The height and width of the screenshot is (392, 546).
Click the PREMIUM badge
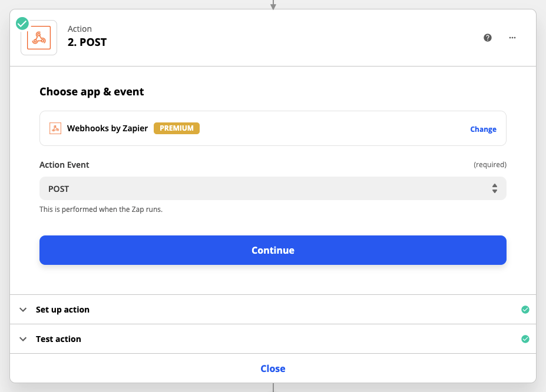point(177,128)
